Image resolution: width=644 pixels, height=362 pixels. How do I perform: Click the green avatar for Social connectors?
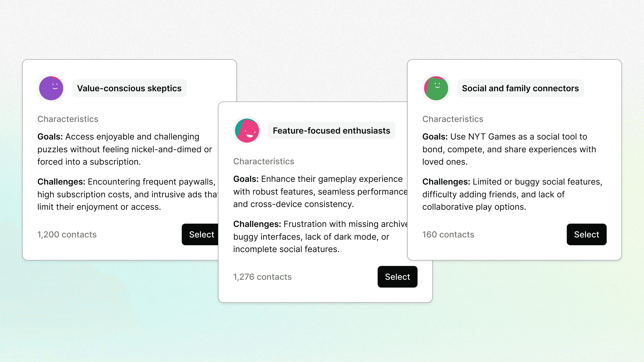(436, 88)
